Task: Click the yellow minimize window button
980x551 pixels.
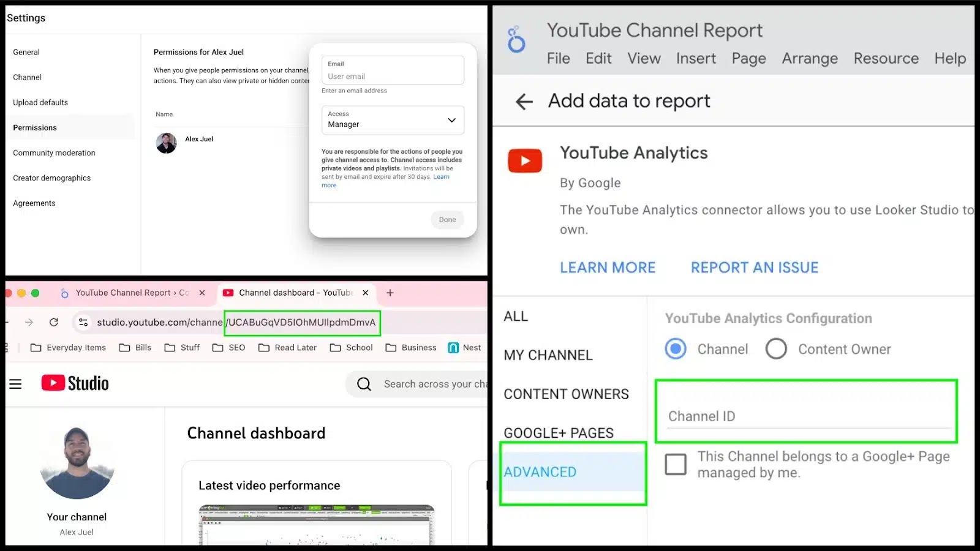Action: (21, 293)
